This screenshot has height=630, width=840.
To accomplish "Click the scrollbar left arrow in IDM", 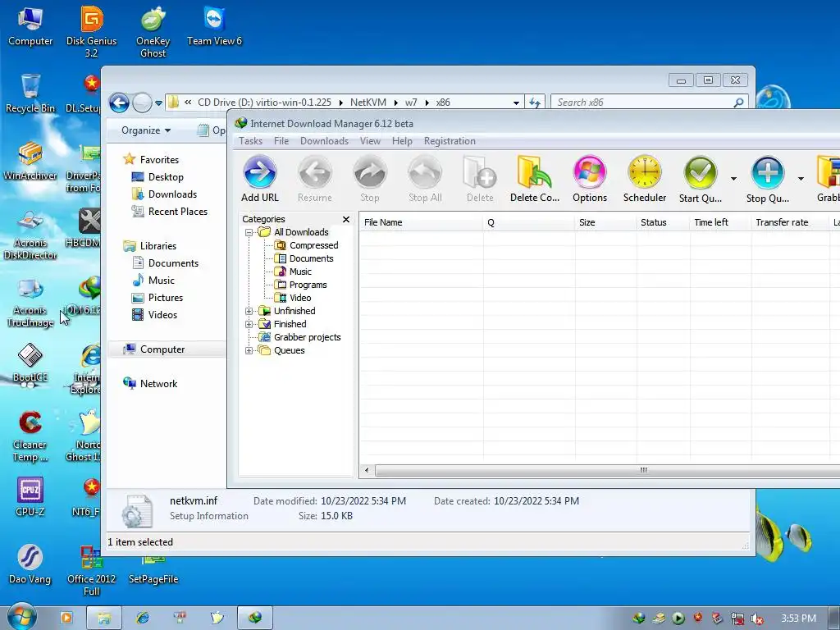I will point(367,470).
